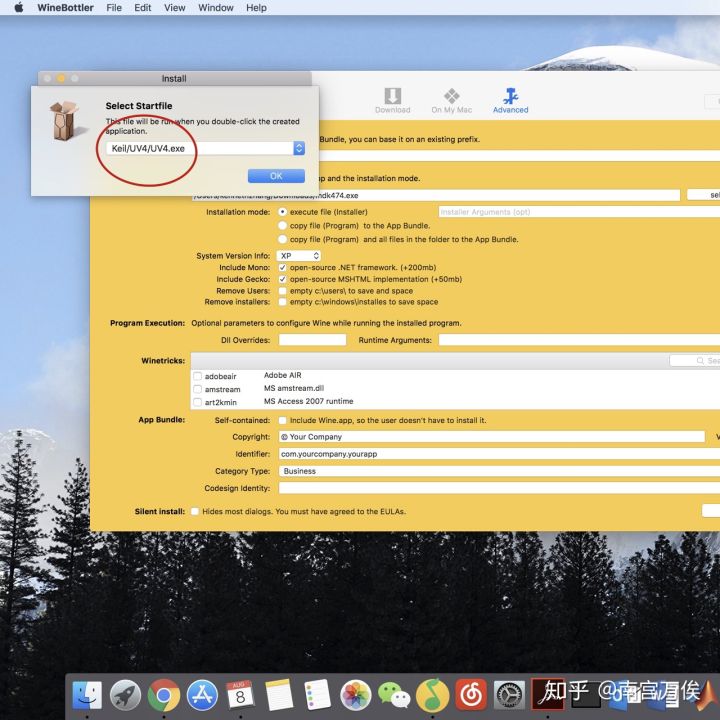Choose the execute file (Installer) mode

[282, 212]
